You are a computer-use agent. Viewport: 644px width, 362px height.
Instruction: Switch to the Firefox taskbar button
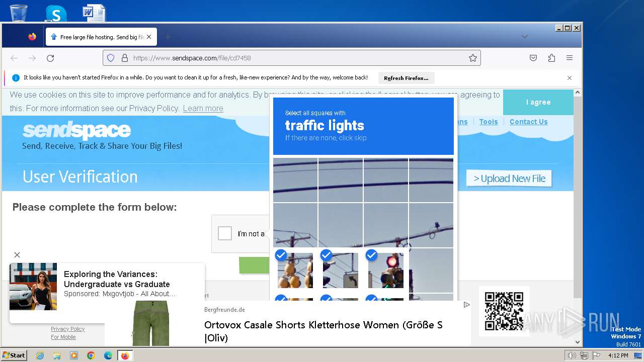tap(125, 355)
